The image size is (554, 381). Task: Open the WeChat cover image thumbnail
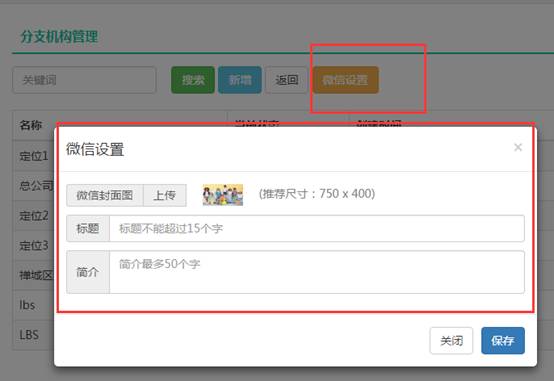[x=223, y=195]
